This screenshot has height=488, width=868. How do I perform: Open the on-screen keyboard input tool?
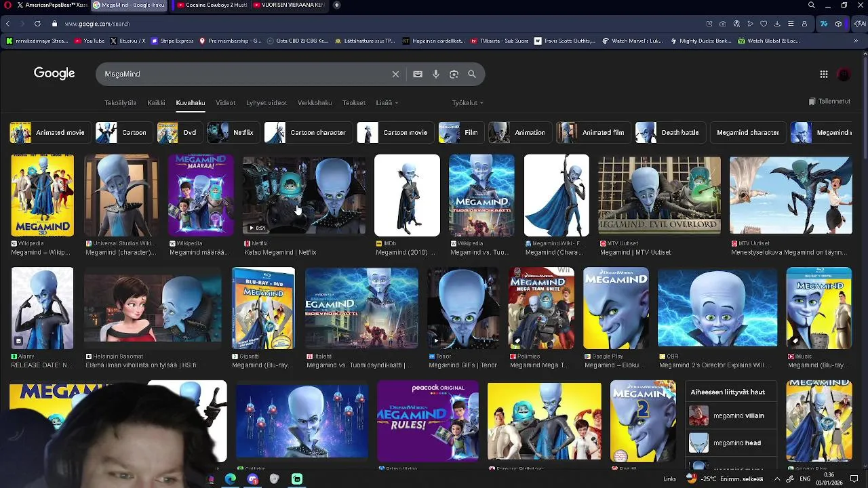click(418, 74)
